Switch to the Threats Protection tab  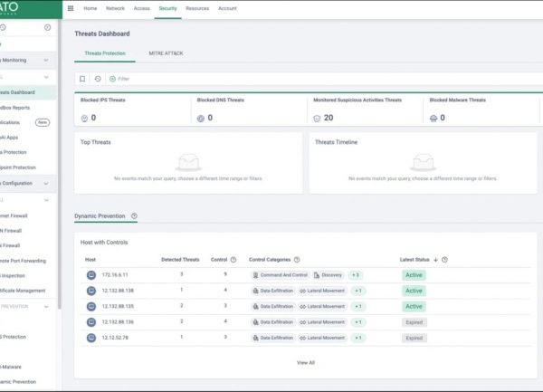(x=105, y=53)
